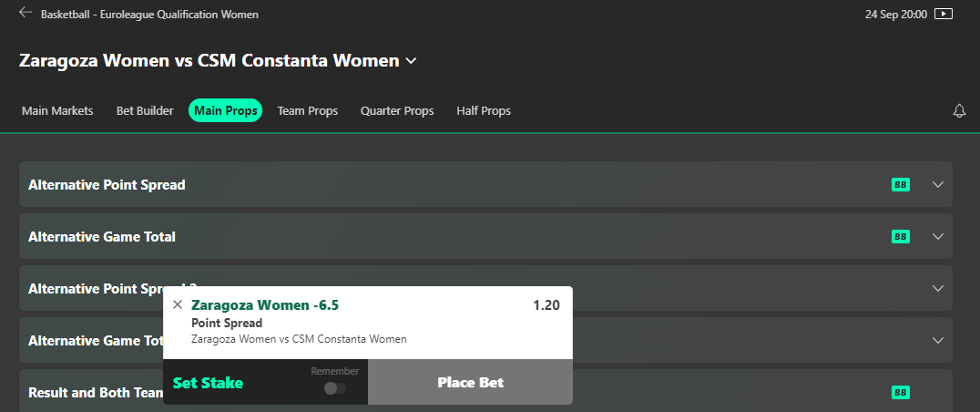Click the notification bell icon
This screenshot has height=412, width=980.
click(958, 111)
